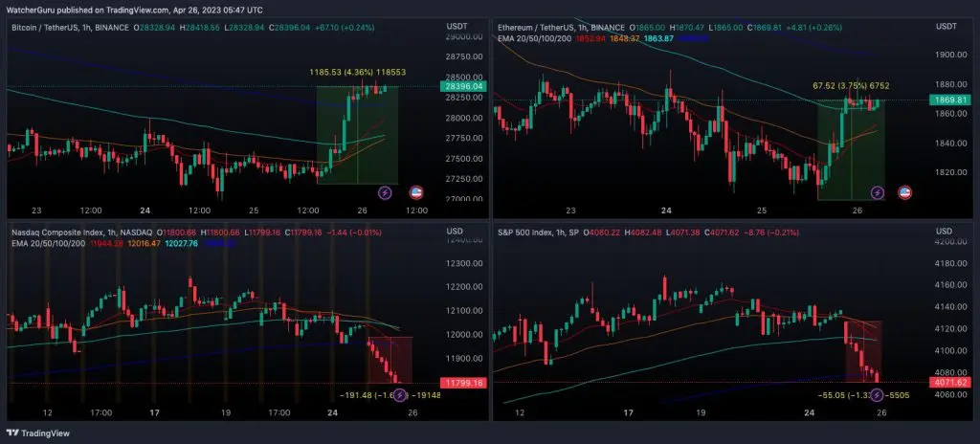Screen dimensions: 980x444
Task: Click the 27250.00 price axis level
Action: click(464, 179)
